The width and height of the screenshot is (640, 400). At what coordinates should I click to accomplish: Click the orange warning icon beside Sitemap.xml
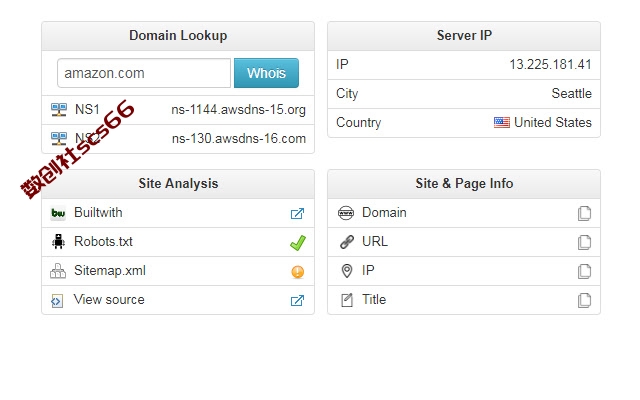[298, 271]
